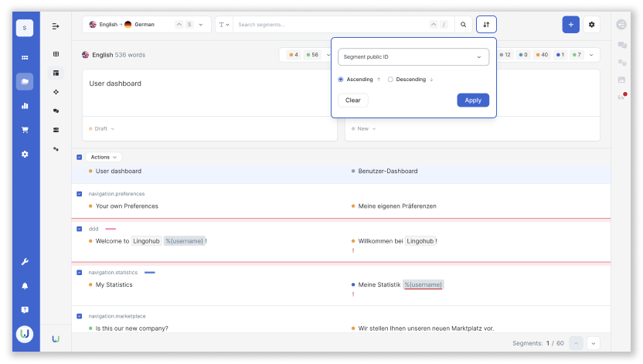
Task: Open editor settings gear icon
Action: pyautogui.click(x=591, y=25)
